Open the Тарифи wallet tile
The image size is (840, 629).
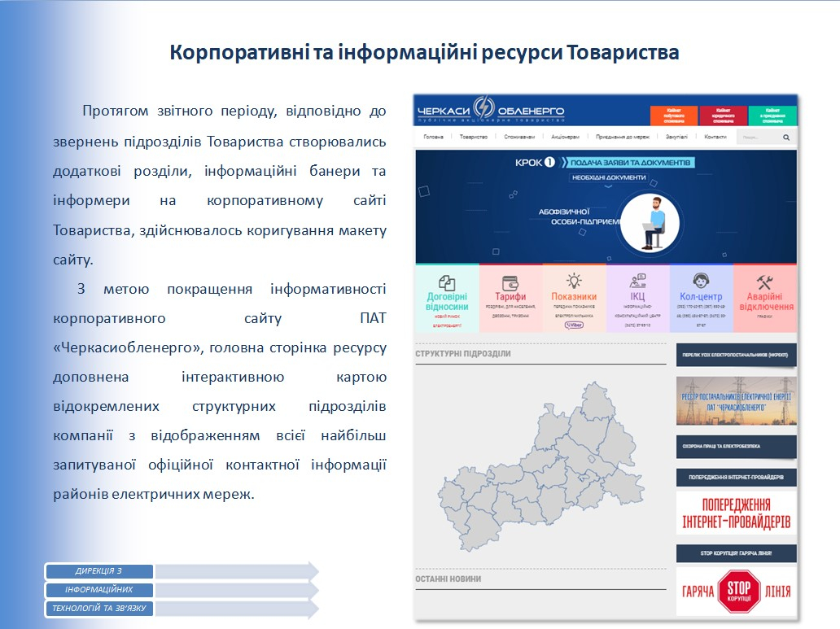click(x=510, y=298)
